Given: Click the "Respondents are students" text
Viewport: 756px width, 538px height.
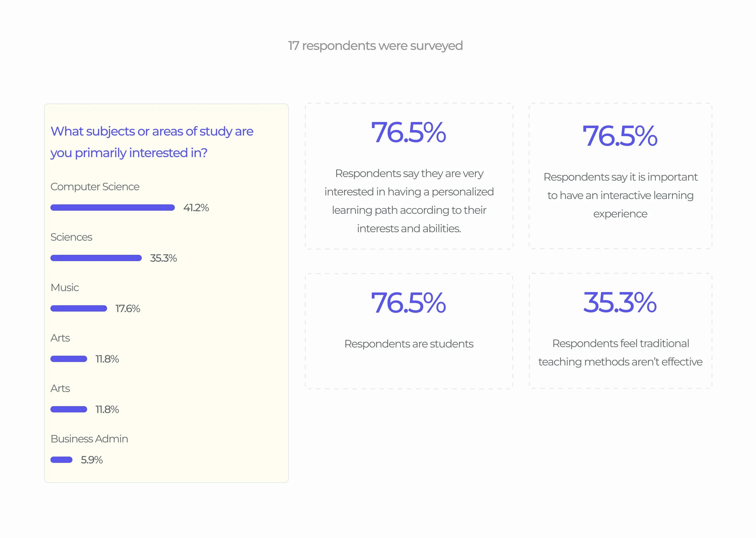Looking at the screenshot, I should [x=409, y=344].
